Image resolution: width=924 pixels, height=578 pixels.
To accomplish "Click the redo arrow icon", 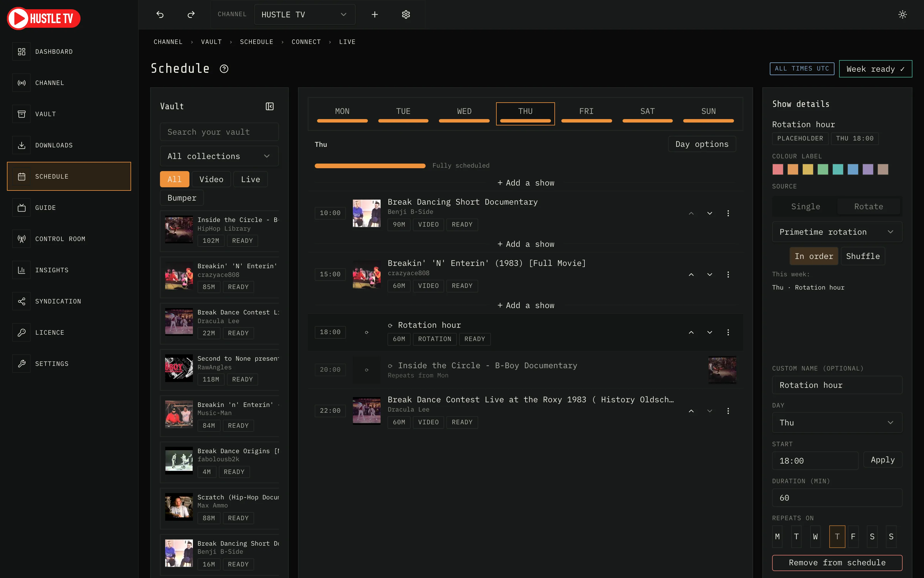I will [191, 14].
